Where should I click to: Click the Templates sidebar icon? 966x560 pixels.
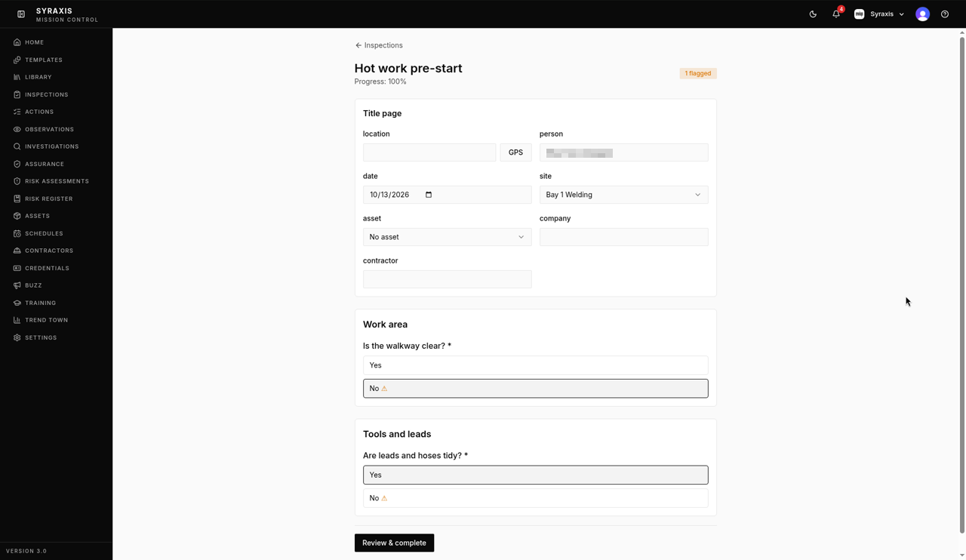click(x=17, y=60)
